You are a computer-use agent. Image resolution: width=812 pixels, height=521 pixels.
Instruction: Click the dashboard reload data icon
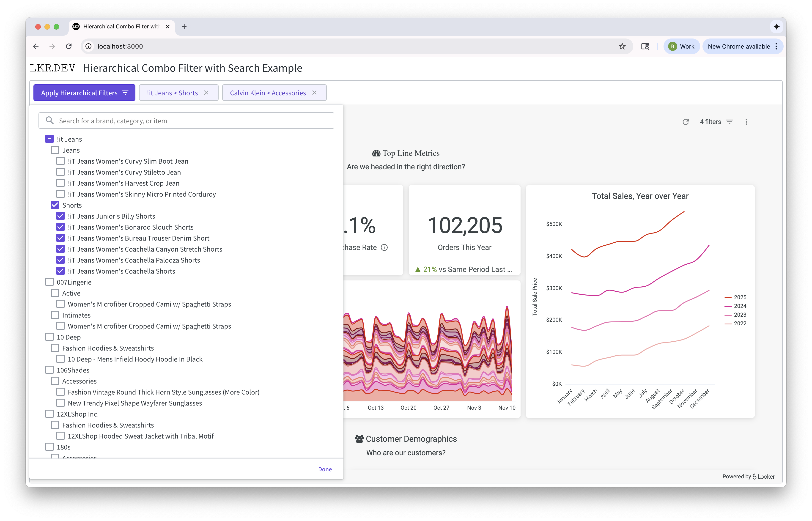point(686,122)
